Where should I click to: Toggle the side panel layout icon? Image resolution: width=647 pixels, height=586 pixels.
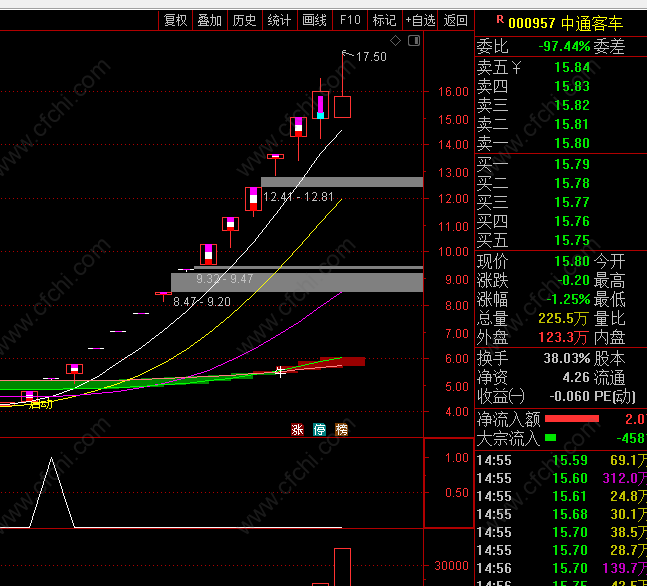pyautogui.click(x=414, y=40)
